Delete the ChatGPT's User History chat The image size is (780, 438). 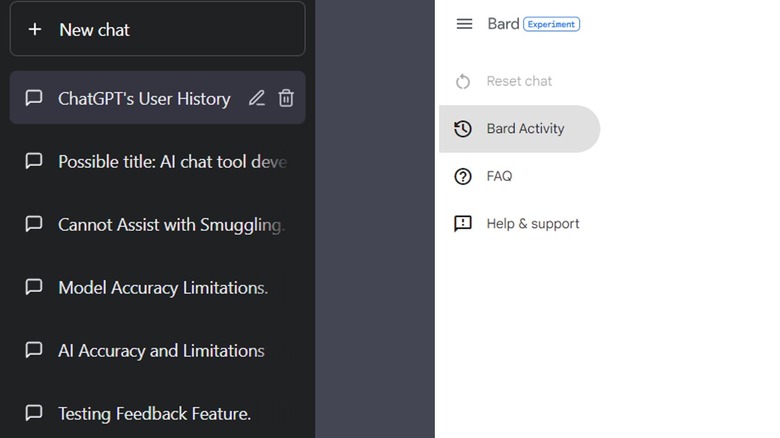[x=286, y=98]
